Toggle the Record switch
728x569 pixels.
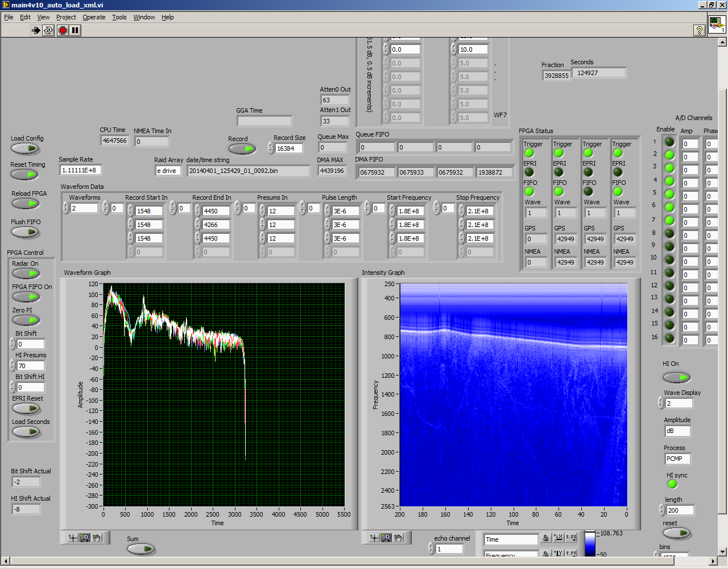(x=242, y=149)
